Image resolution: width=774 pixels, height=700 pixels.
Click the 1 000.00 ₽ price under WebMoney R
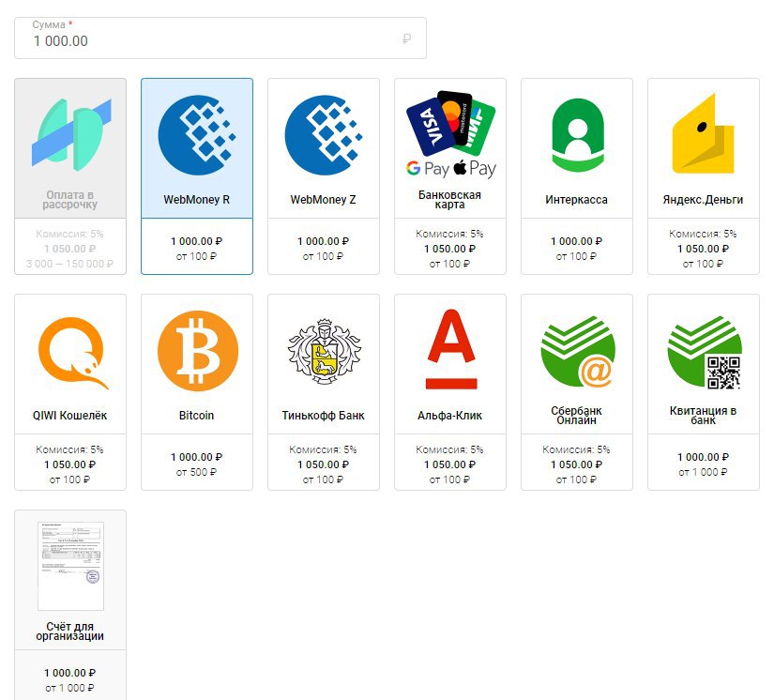(196, 241)
